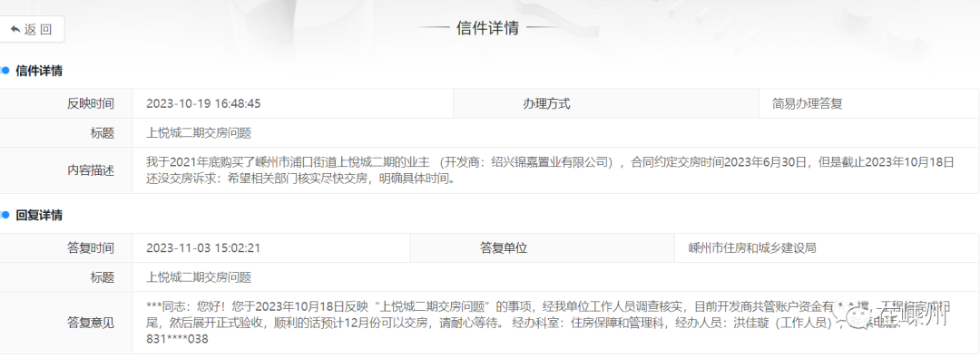Screen dimensions: 980x358
Task: Select the value 简易办理答复
Action: [x=808, y=103]
